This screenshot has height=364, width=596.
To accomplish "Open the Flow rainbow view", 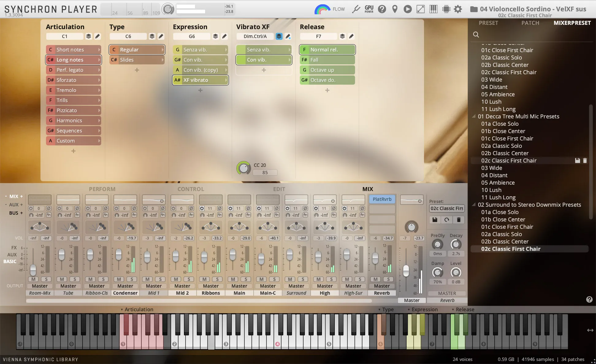I will pyautogui.click(x=322, y=9).
